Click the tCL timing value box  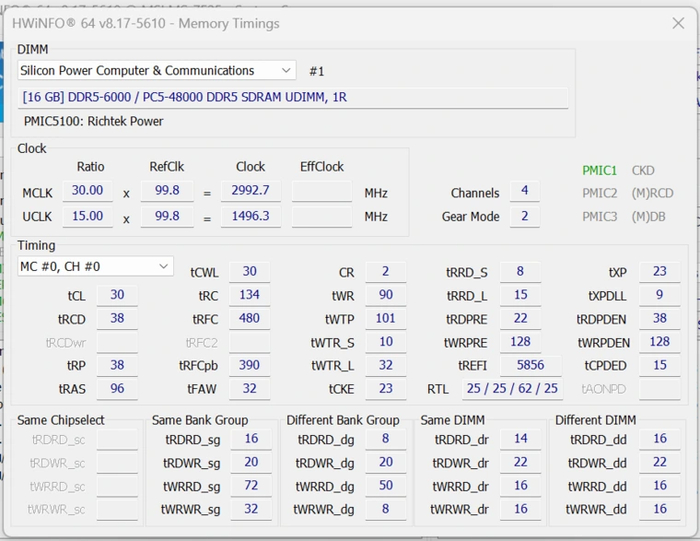coord(117,295)
